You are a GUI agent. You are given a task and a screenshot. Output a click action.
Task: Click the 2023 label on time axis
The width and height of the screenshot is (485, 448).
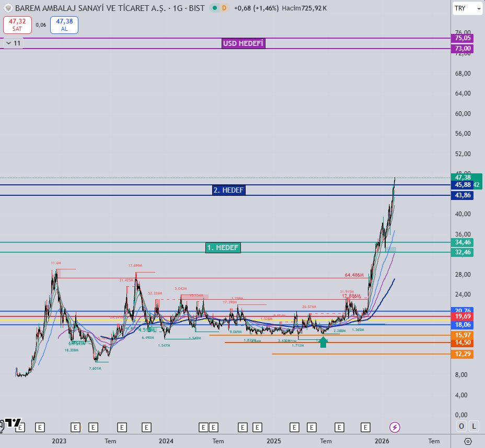pos(59,441)
